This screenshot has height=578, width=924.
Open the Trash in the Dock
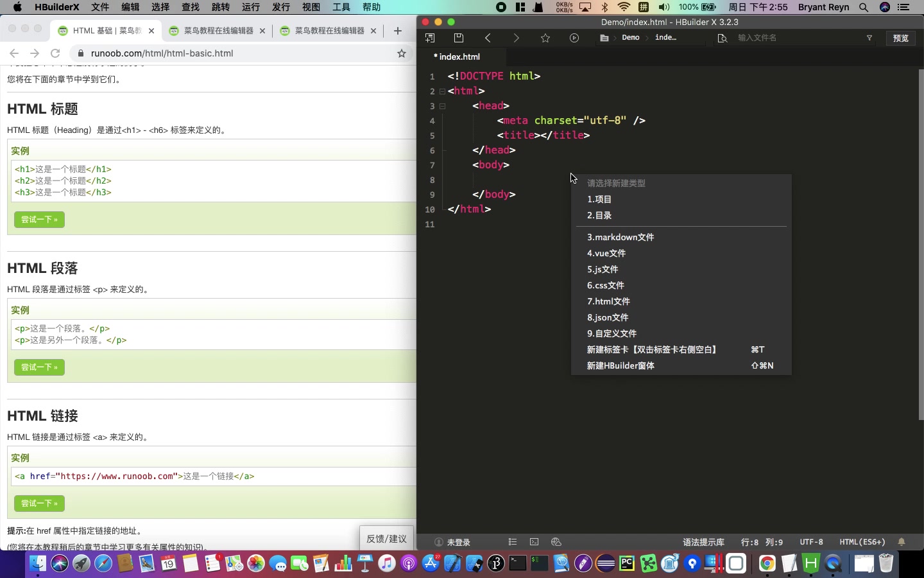pyautogui.click(x=886, y=564)
